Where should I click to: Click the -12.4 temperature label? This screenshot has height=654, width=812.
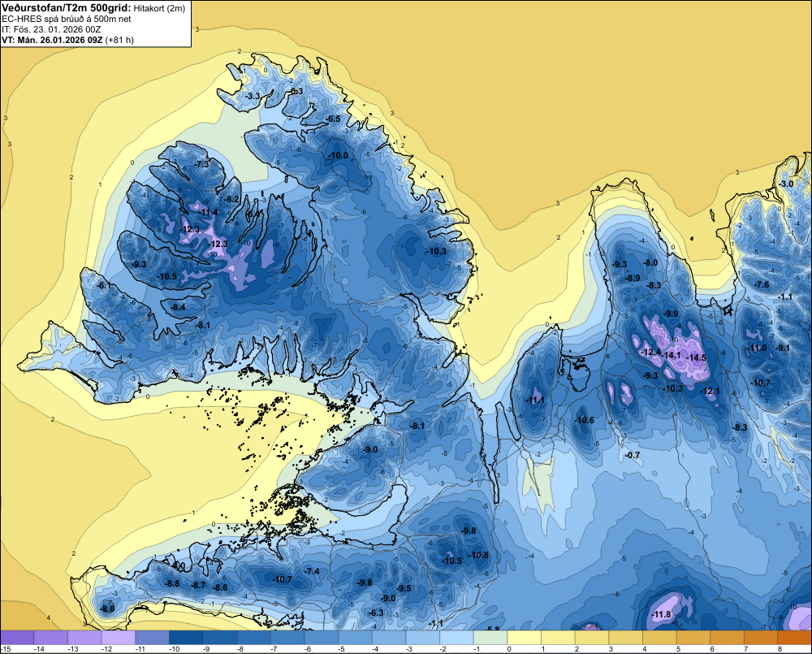click(x=650, y=353)
